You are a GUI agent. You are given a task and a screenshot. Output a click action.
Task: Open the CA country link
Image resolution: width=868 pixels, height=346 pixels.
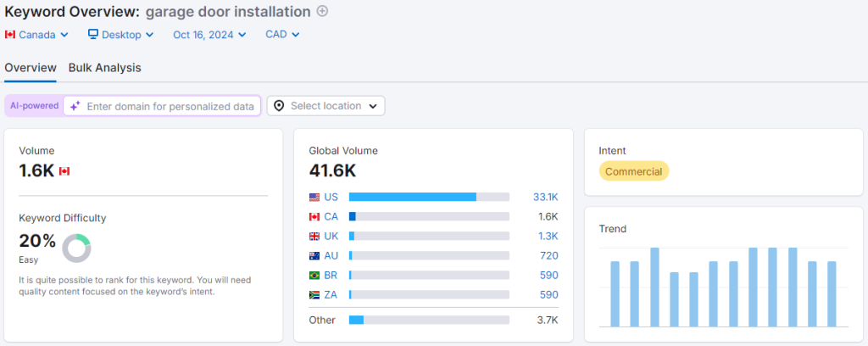(x=331, y=216)
